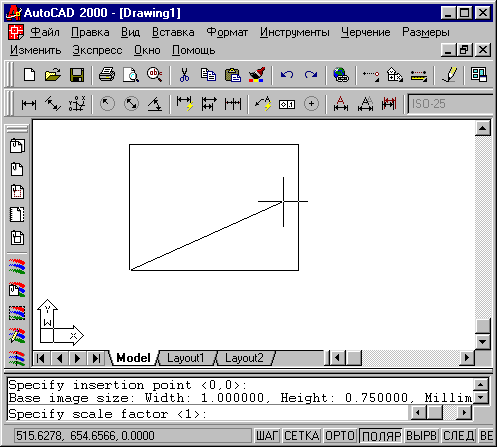The width and height of the screenshot is (497, 447).
Task: Click the last-tab navigation arrow button
Action: point(97,358)
